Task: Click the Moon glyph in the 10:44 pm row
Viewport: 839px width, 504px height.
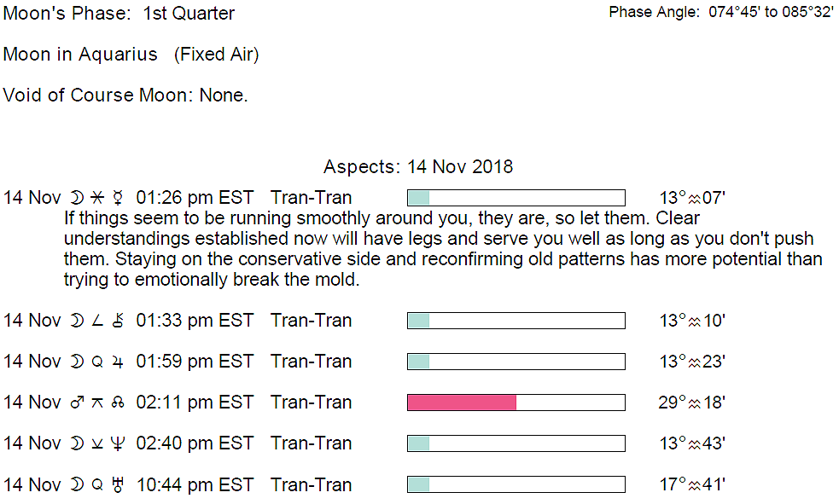Action: [77, 485]
